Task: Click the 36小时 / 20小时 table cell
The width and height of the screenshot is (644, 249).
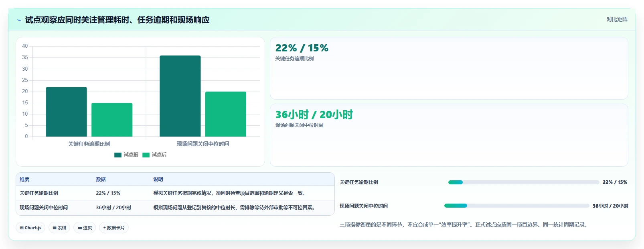Action: click(113, 208)
